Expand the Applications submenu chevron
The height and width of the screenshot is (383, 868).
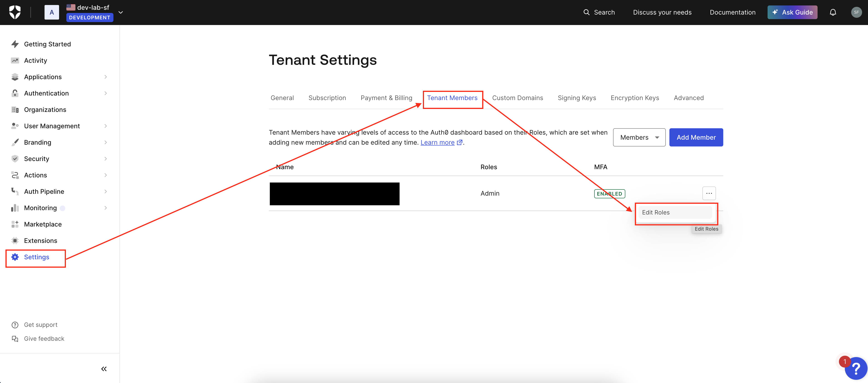(x=106, y=77)
